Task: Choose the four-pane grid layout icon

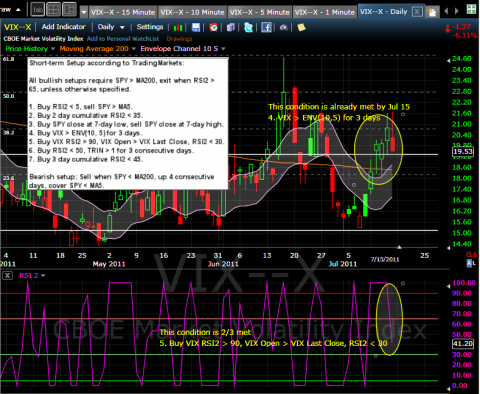Action: (x=53, y=10)
